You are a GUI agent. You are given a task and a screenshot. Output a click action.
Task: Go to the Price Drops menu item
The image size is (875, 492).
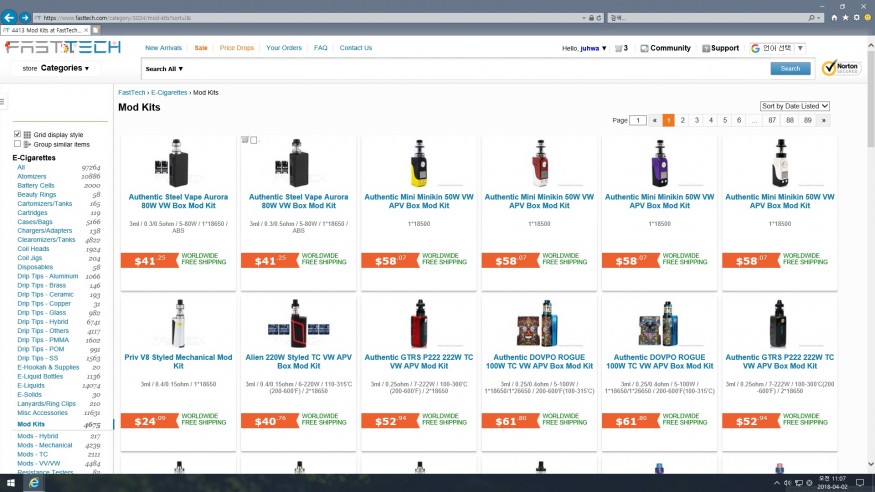[x=237, y=48]
